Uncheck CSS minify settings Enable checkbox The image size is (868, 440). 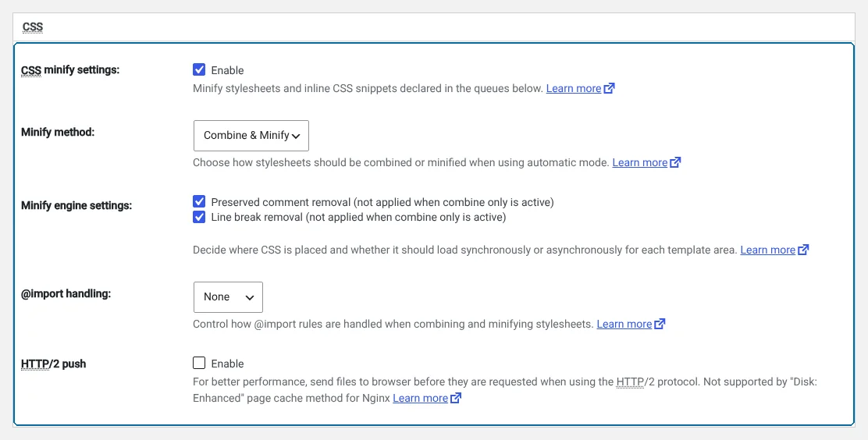[199, 69]
